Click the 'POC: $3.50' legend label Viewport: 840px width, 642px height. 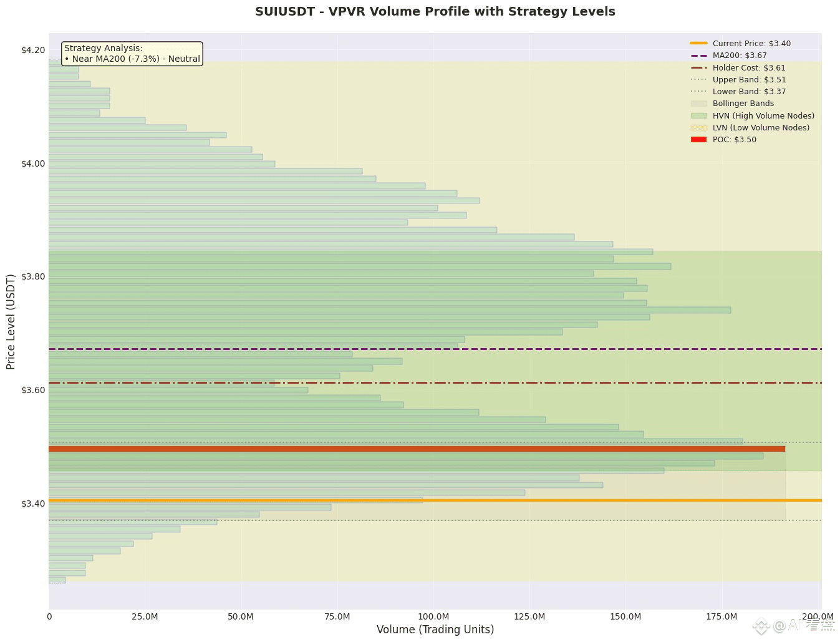tap(734, 139)
